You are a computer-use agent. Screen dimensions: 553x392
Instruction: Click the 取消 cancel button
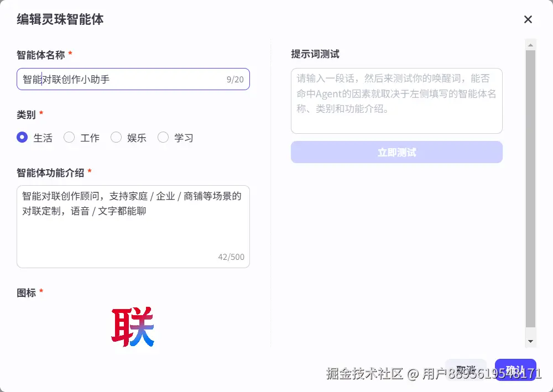pos(466,369)
